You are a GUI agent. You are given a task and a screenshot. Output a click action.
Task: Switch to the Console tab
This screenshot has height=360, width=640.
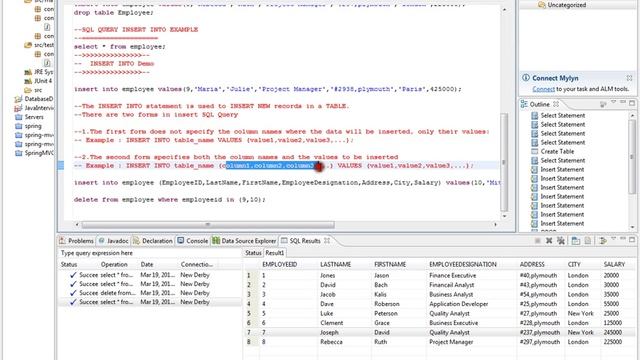coord(193,241)
